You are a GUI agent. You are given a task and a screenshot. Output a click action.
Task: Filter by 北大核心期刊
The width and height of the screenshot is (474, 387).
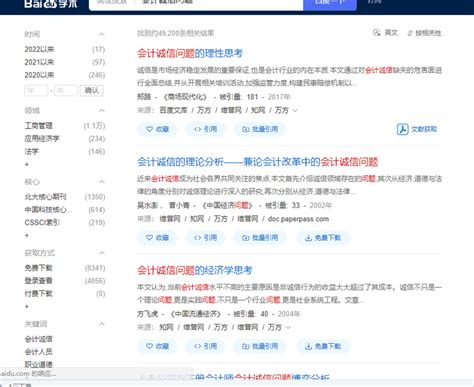coord(45,197)
